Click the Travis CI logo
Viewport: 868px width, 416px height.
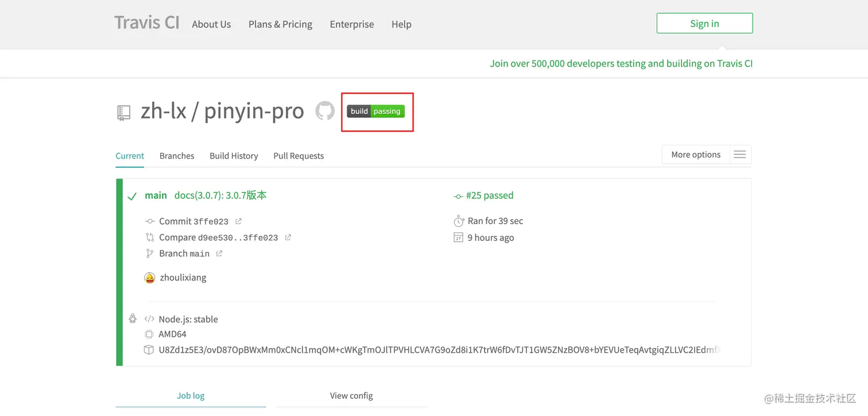147,22
